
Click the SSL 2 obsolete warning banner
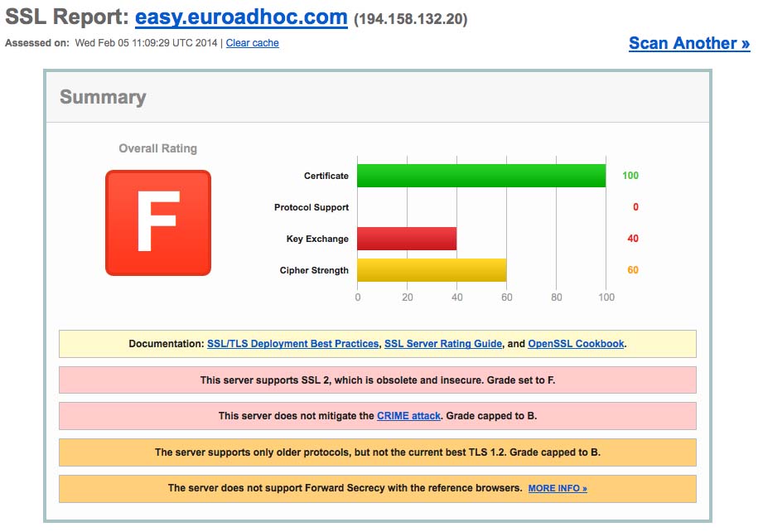click(x=377, y=380)
